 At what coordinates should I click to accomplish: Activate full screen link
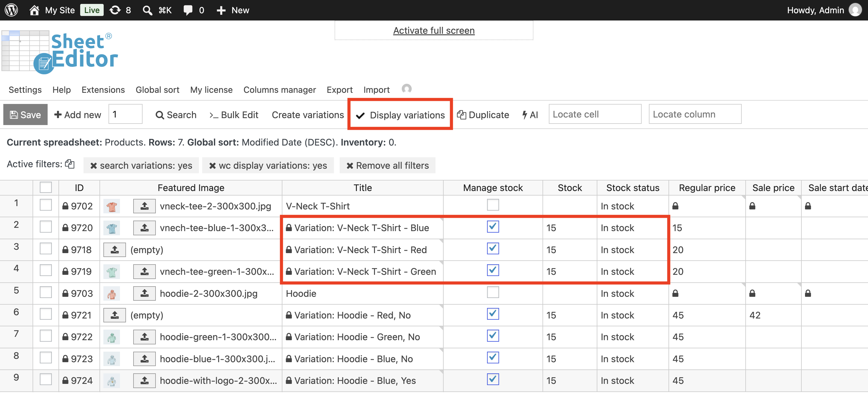click(x=434, y=30)
